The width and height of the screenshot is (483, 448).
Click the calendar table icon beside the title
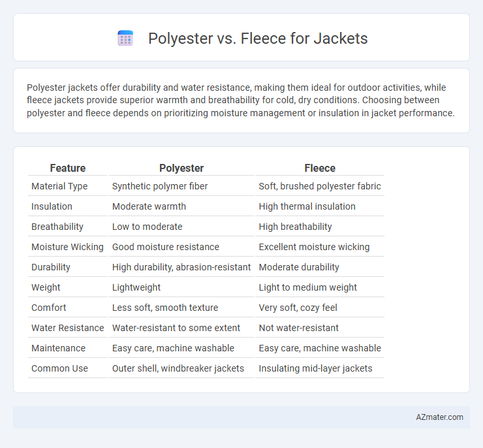(x=125, y=39)
